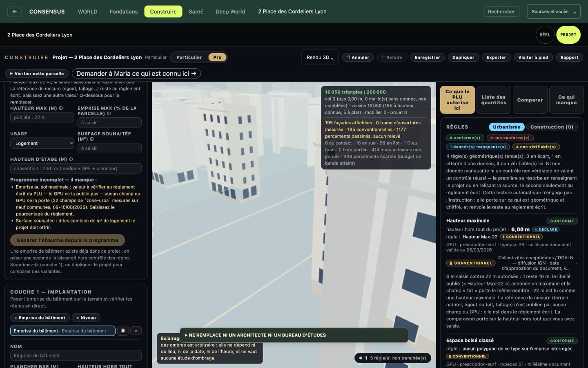Click the Enregistrer button

[427, 57]
